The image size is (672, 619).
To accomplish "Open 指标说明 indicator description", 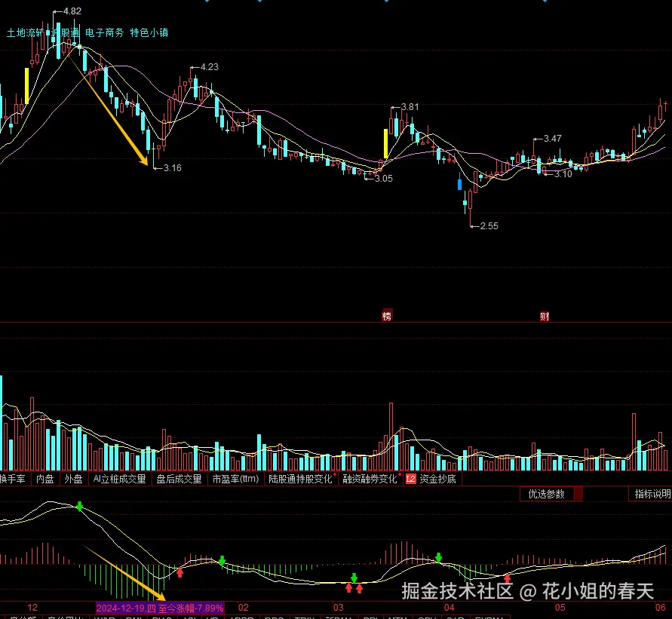I will point(652,494).
